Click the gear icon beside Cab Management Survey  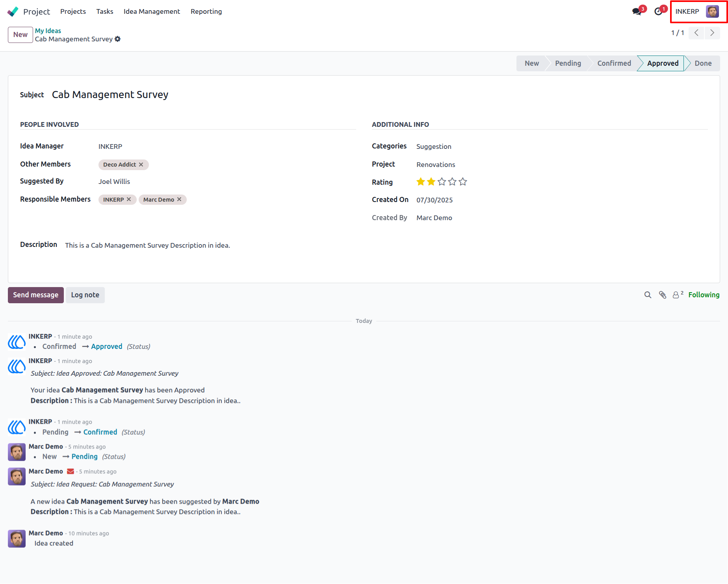(x=117, y=39)
